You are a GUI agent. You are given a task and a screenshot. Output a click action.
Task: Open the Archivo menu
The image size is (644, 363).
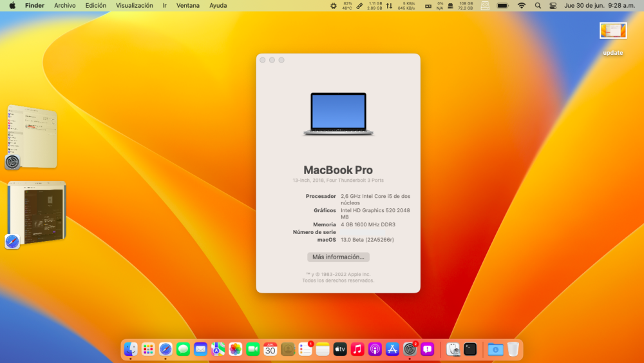click(65, 6)
